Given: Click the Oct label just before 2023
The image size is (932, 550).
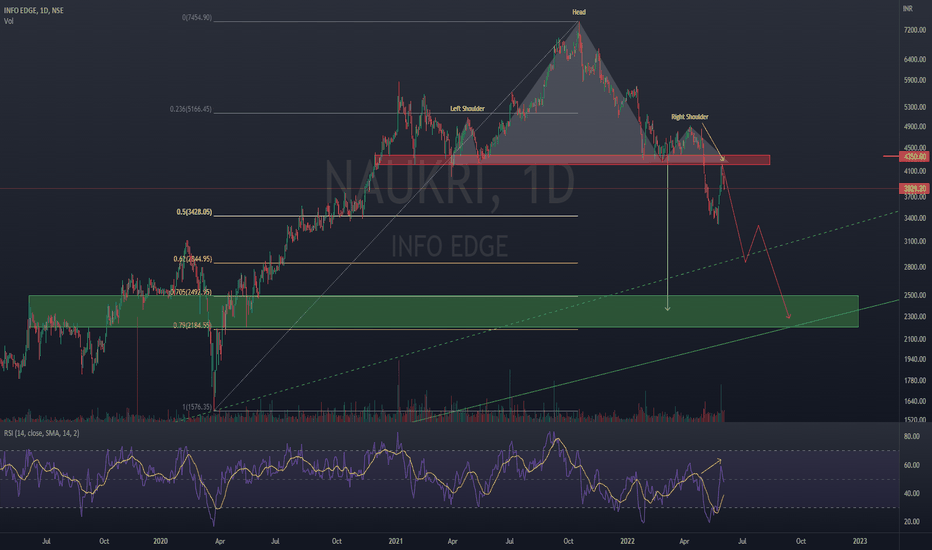Looking at the screenshot, I should point(801,541).
